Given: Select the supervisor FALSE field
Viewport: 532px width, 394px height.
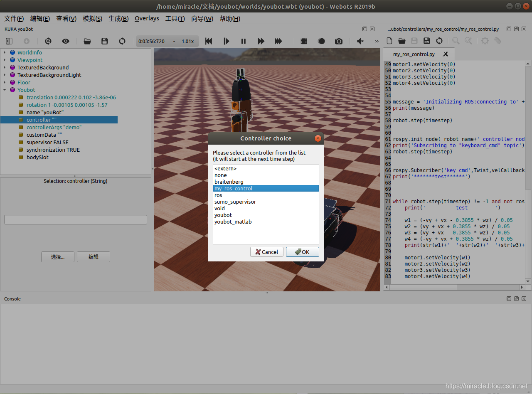Looking at the screenshot, I should [47, 142].
